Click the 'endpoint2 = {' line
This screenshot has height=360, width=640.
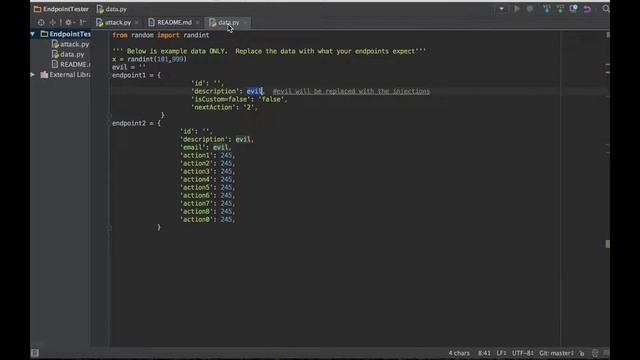tap(137, 123)
